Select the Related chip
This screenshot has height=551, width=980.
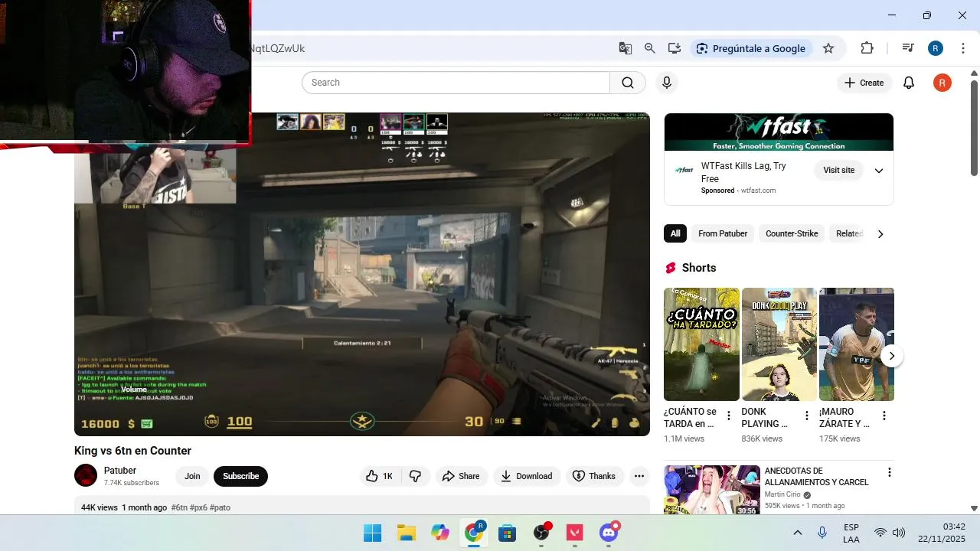849,233
